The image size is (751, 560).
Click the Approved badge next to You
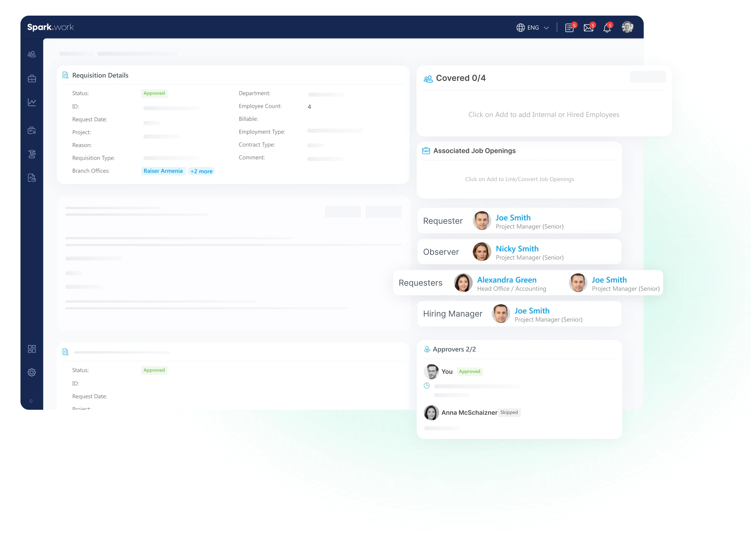[469, 371]
